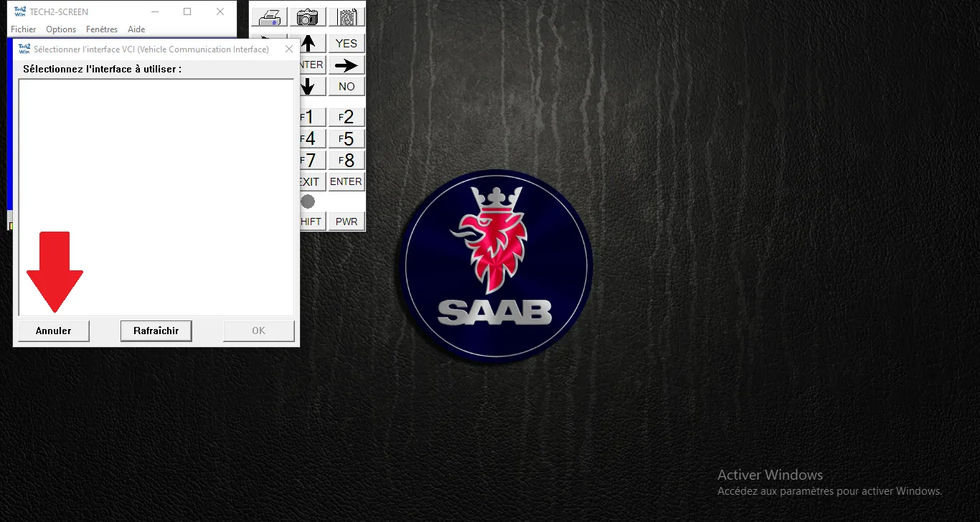This screenshot has height=522, width=980.
Task: Expand the Fenêtres menu
Action: click(x=101, y=29)
